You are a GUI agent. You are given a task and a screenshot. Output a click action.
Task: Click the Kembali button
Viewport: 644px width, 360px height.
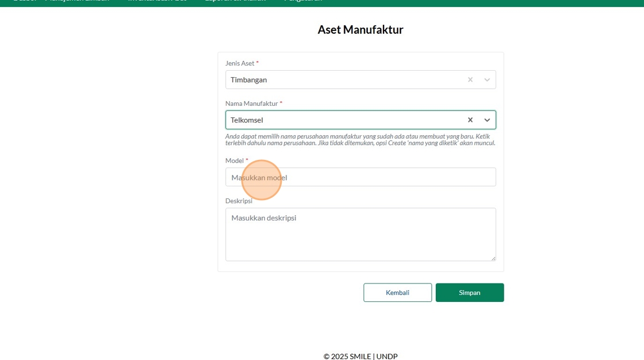[x=397, y=293]
